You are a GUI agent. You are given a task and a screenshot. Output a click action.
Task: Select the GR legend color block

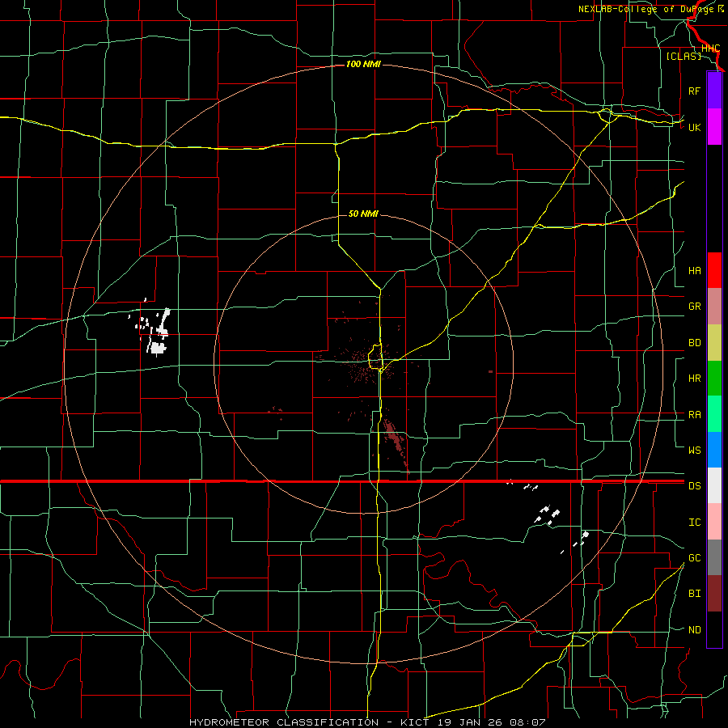714,307
